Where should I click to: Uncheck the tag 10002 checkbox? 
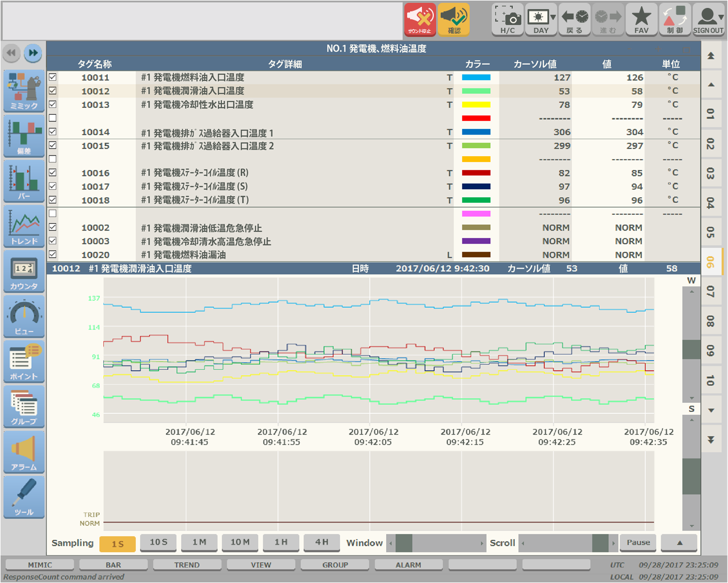(52, 227)
